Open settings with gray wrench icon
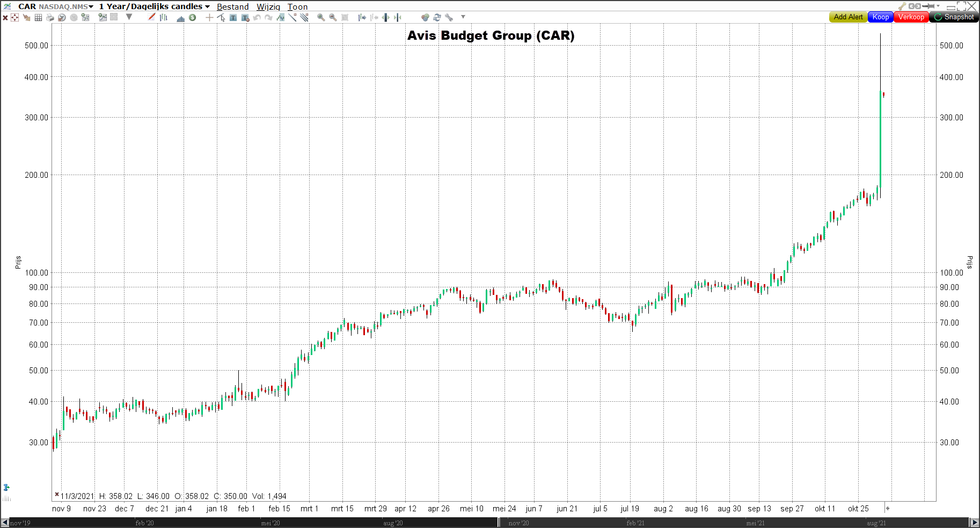 tap(449, 17)
